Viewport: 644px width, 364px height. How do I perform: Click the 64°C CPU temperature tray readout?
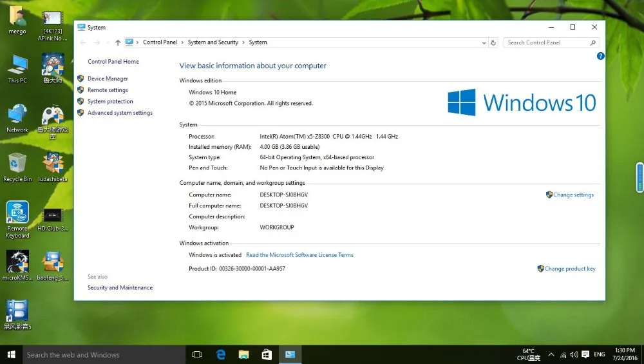(x=528, y=354)
